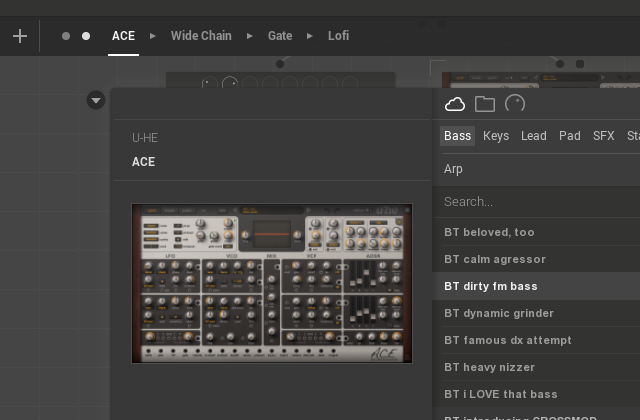This screenshot has height=420, width=640.
Task: Load preset BT famous dx attempt
Action: tap(536, 340)
